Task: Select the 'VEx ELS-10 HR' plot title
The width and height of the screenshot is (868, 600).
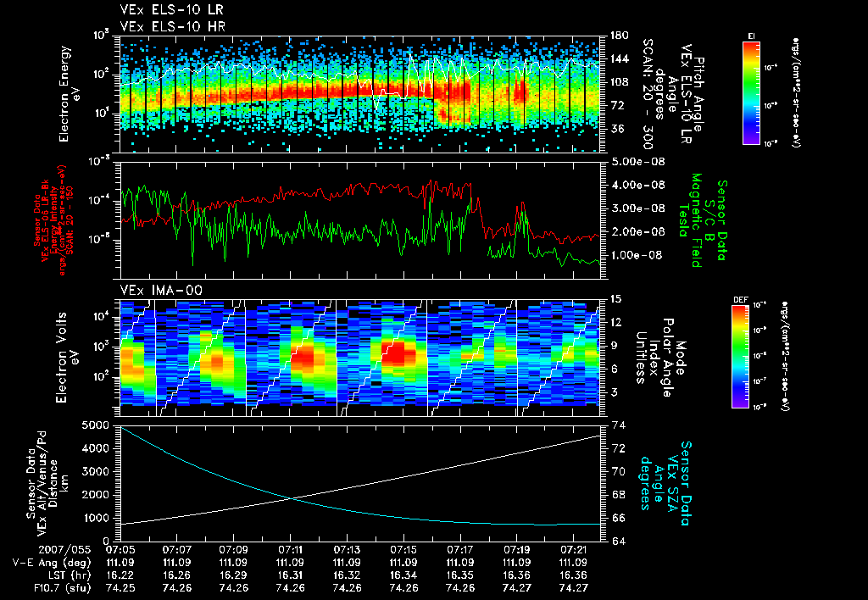Action: click(x=173, y=26)
